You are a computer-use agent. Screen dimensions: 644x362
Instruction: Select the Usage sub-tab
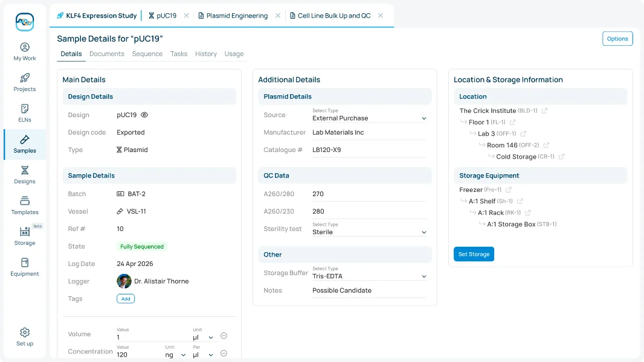click(234, 54)
